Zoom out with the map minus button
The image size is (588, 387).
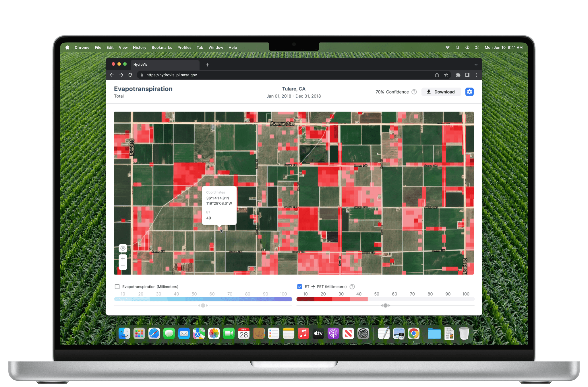coord(123,266)
